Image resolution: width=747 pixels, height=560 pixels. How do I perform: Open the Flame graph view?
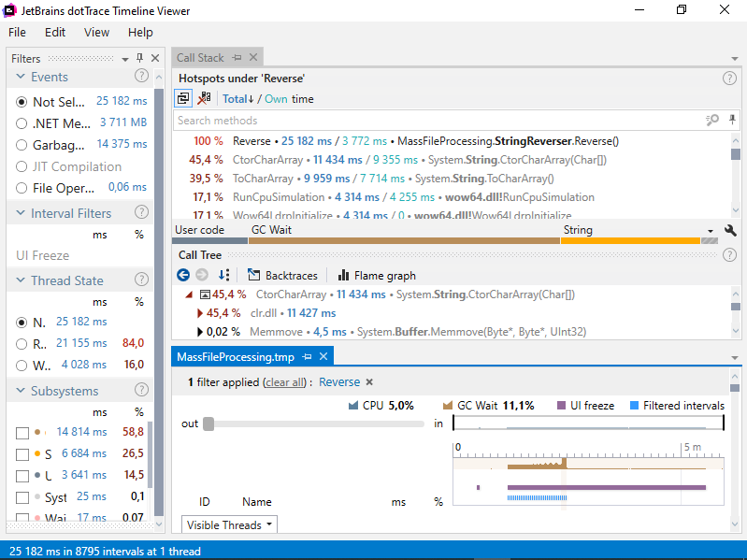click(377, 275)
